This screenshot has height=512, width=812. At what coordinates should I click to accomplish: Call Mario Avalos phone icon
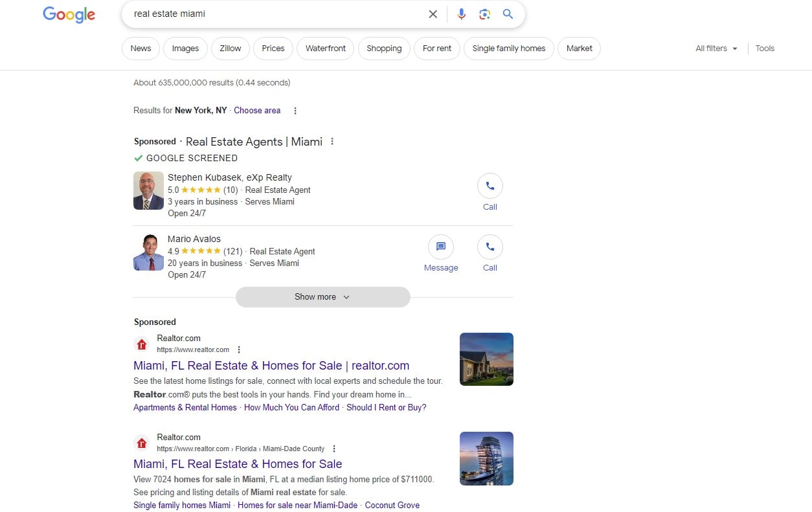(x=490, y=247)
